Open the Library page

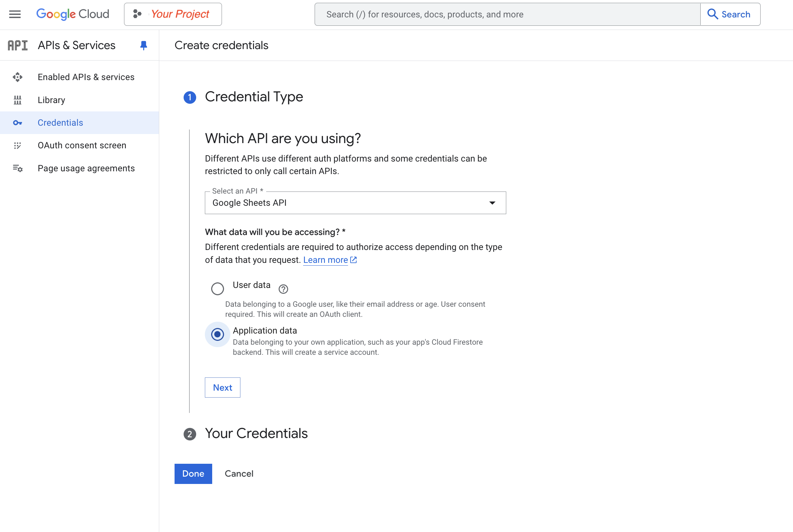click(x=79, y=100)
